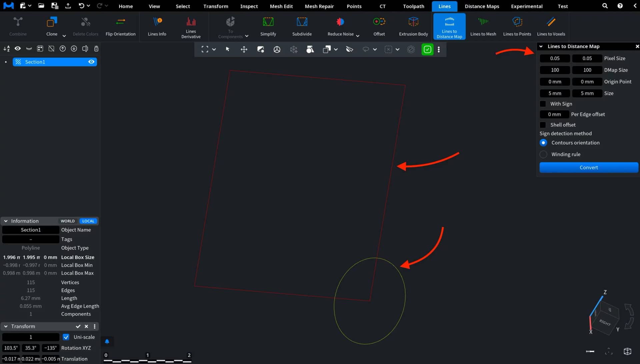Click the Per Edge offset field
The height and width of the screenshot is (364, 640).
tap(554, 114)
